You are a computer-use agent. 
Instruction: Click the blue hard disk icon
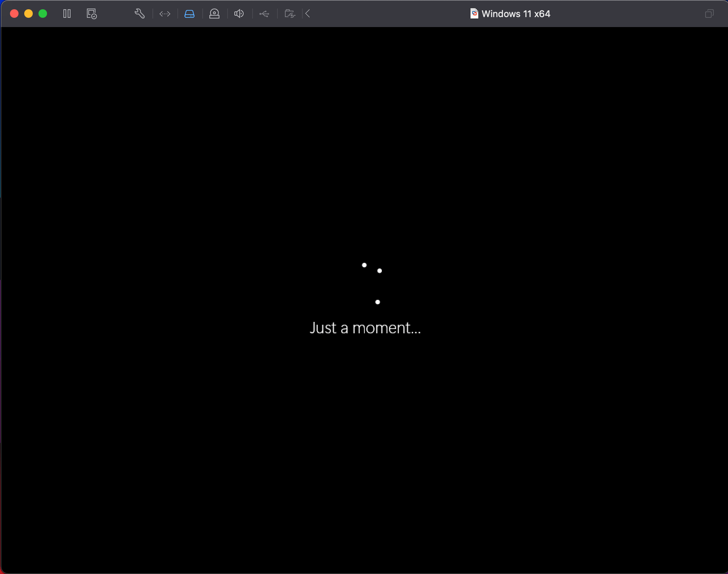pyautogui.click(x=189, y=14)
